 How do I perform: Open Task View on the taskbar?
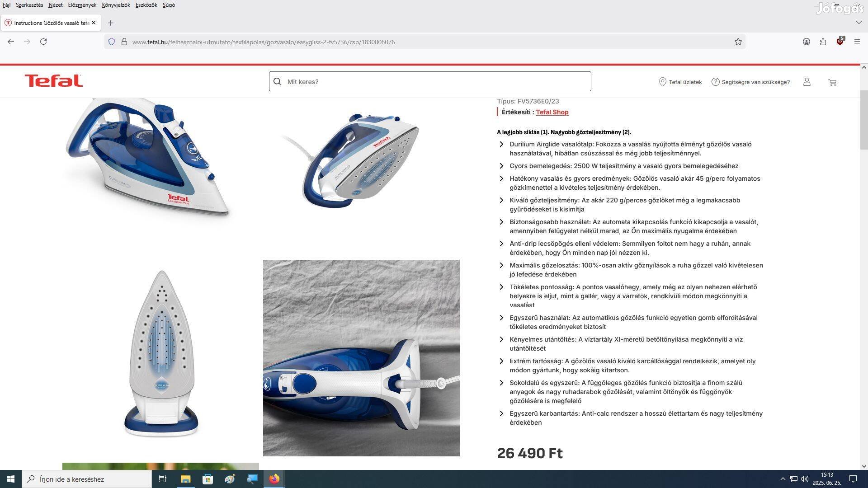[163, 479]
